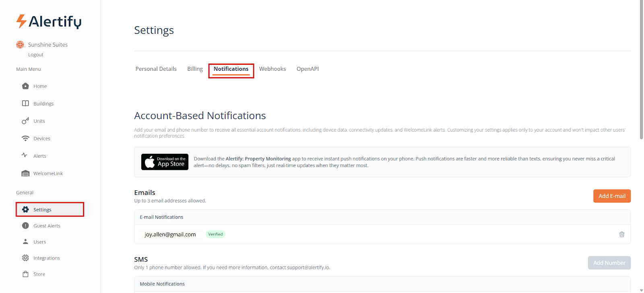Delete joy.allen@gmail.com with trash icon

(x=621, y=234)
